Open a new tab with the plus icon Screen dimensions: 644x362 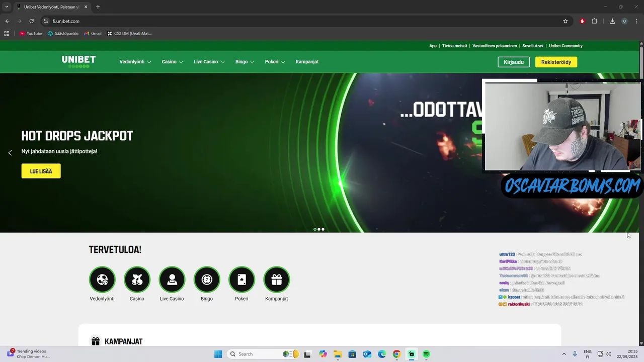[98, 7]
